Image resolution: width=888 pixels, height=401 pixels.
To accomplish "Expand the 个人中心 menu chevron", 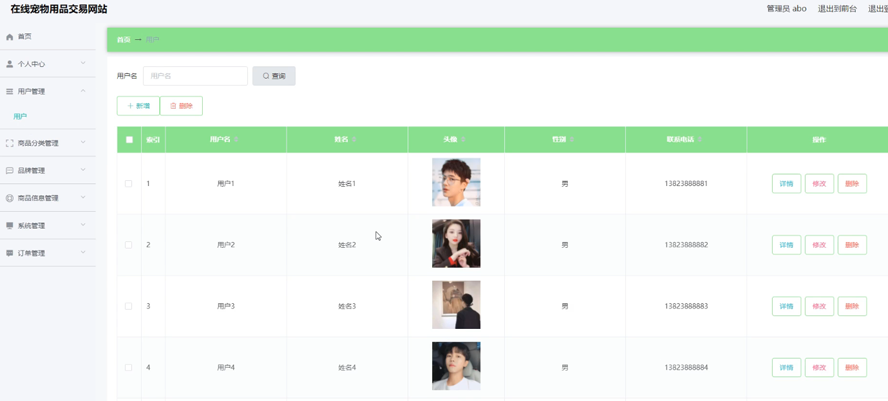I will tap(83, 63).
